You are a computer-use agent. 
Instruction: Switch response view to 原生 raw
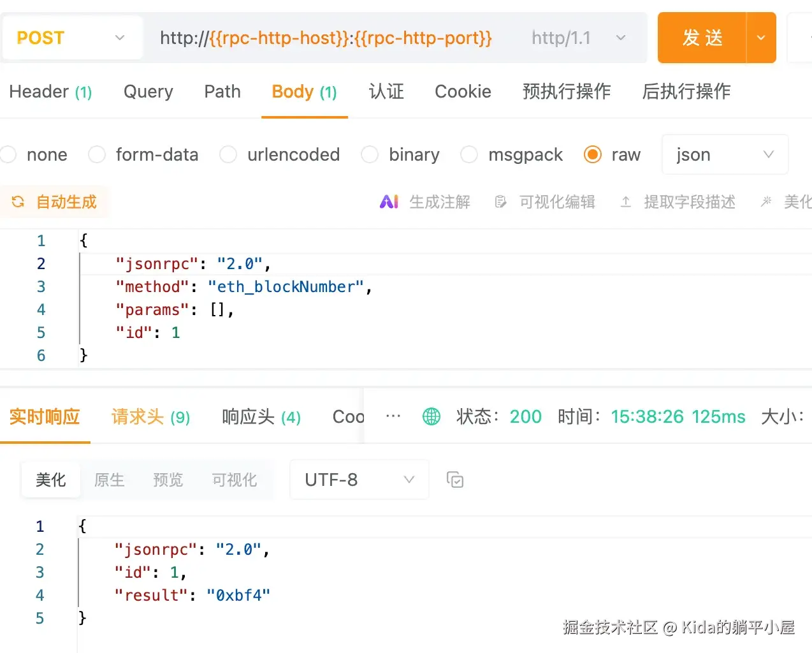[109, 480]
